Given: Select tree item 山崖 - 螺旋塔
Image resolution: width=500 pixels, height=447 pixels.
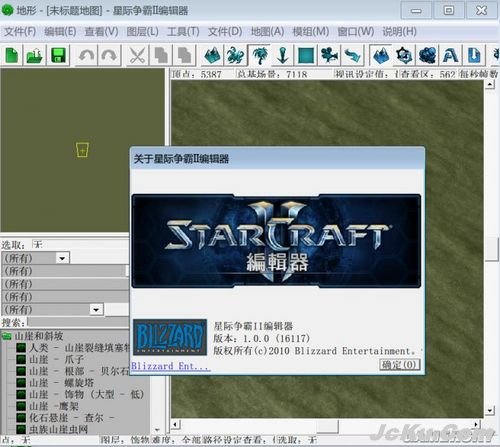Looking at the screenshot, I should pos(62,383).
